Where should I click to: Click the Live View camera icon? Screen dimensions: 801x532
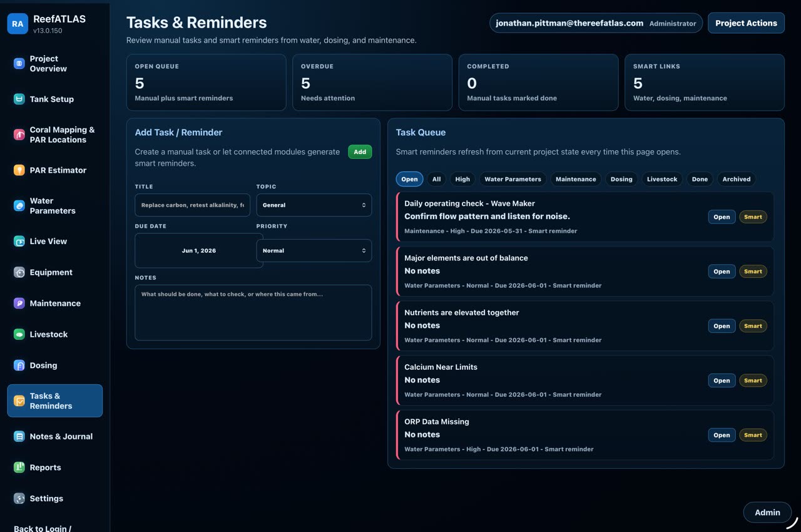(x=19, y=241)
